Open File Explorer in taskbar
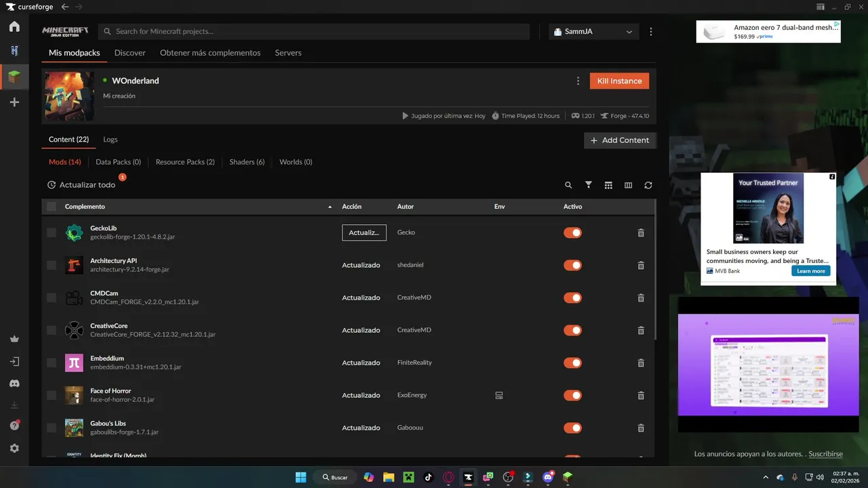 (389, 477)
